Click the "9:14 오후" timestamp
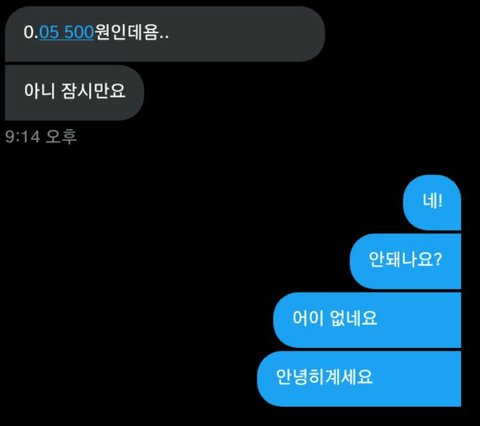 point(41,137)
